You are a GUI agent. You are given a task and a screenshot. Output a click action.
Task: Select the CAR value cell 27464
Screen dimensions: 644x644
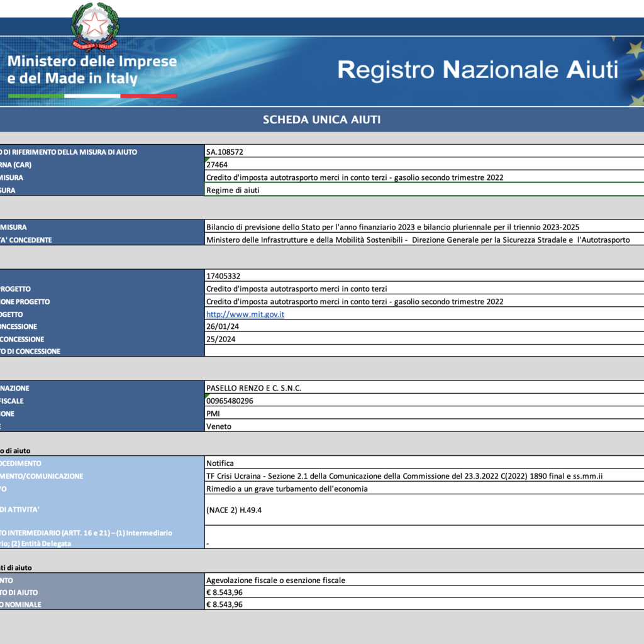click(x=424, y=165)
